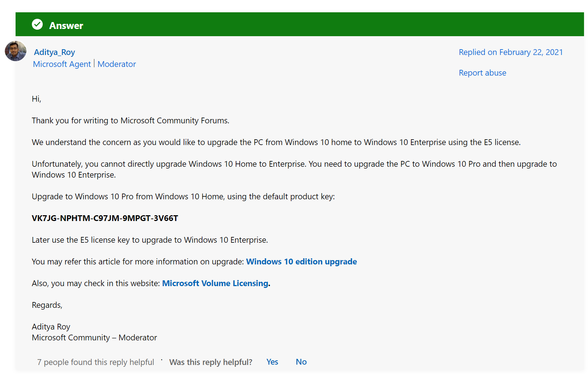The width and height of the screenshot is (588, 378).
Task: Click the 'Aditya Roy' signature name
Action: click(51, 327)
